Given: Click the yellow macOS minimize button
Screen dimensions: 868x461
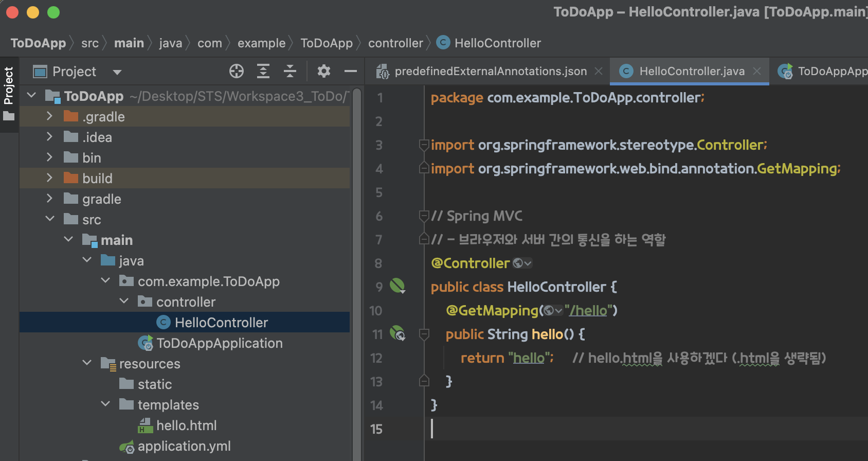Looking at the screenshot, I should 33,12.
